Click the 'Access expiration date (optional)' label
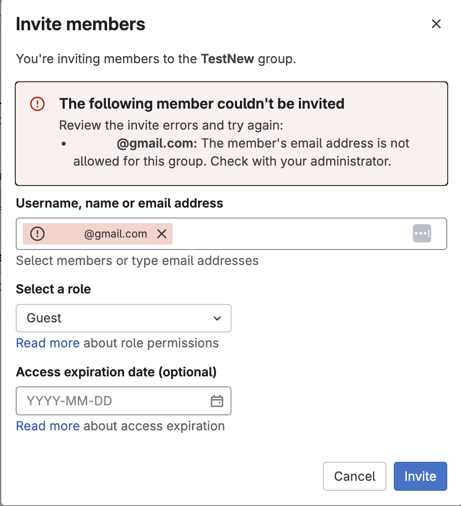The image size is (461, 506). [x=116, y=372]
